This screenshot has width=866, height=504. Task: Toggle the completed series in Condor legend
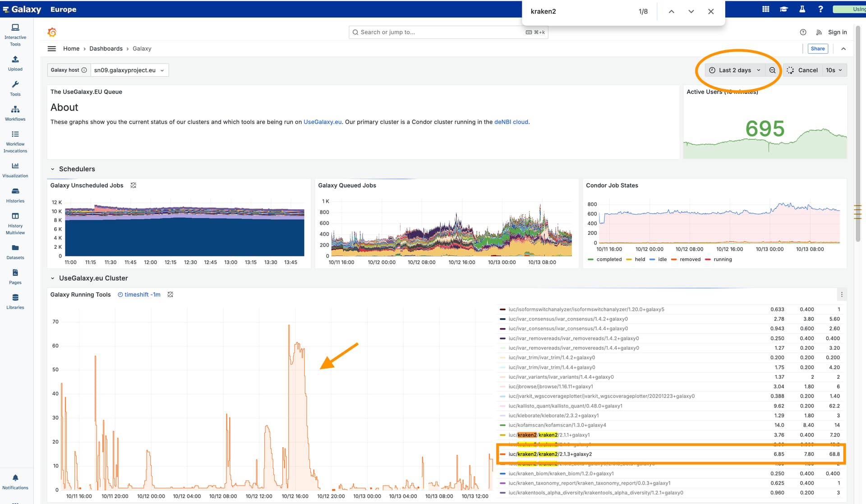[x=608, y=259]
